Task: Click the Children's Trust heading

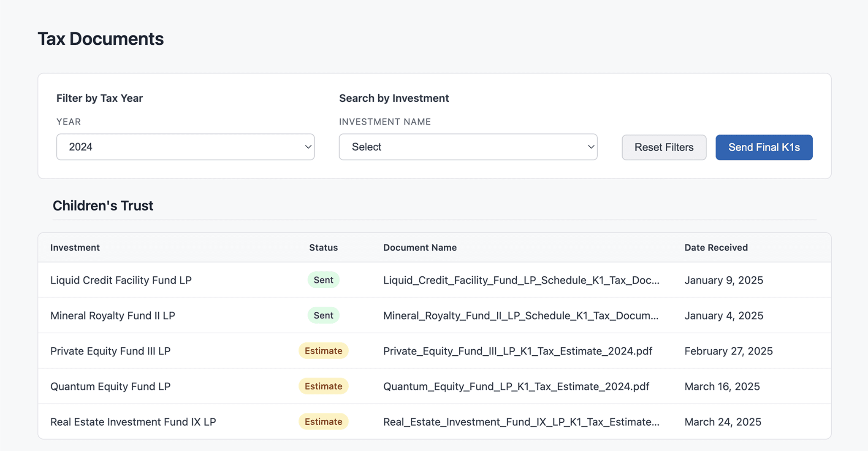Action: [103, 205]
